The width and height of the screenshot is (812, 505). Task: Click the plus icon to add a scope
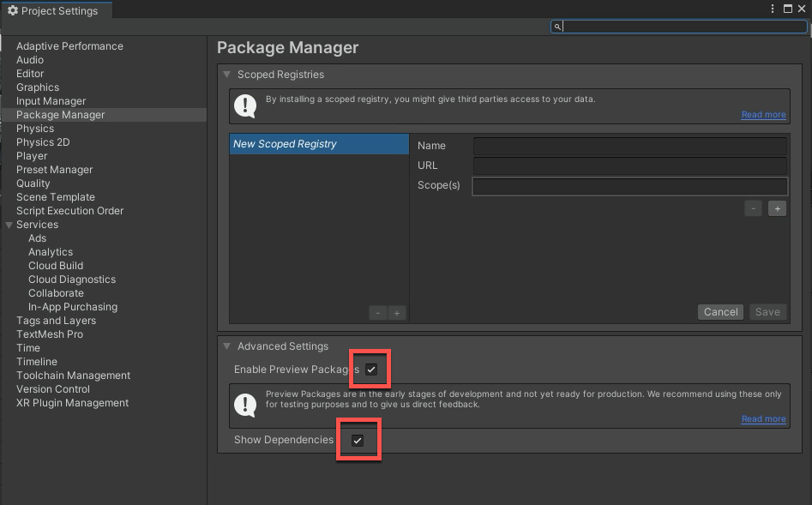point(776,207)
